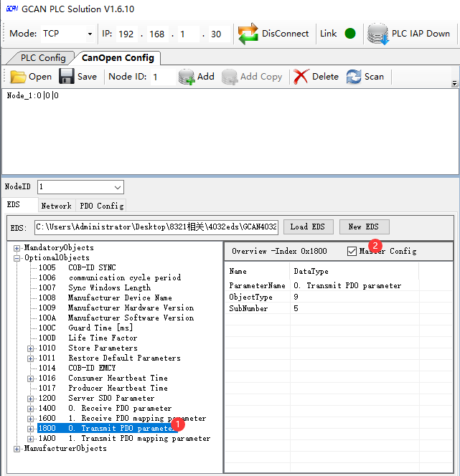Add a node with the Add icon
Screen dimensions: 460x476
point(187,77)
